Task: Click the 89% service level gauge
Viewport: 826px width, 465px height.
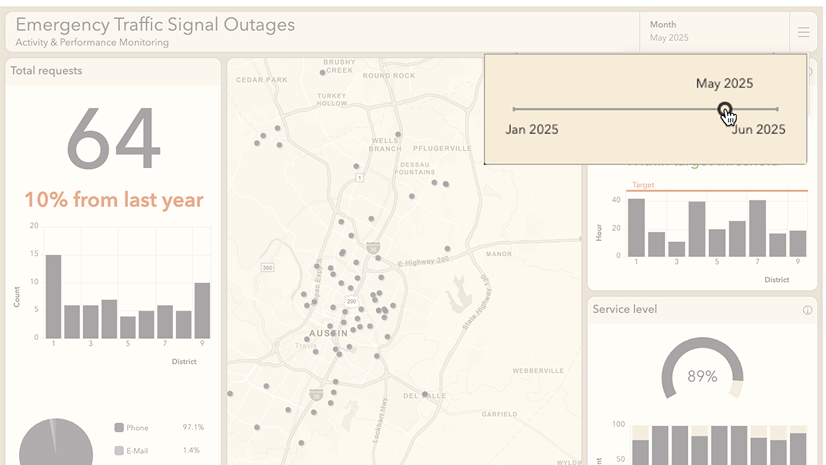Action: pyautogui.click(x=702, y=376)
